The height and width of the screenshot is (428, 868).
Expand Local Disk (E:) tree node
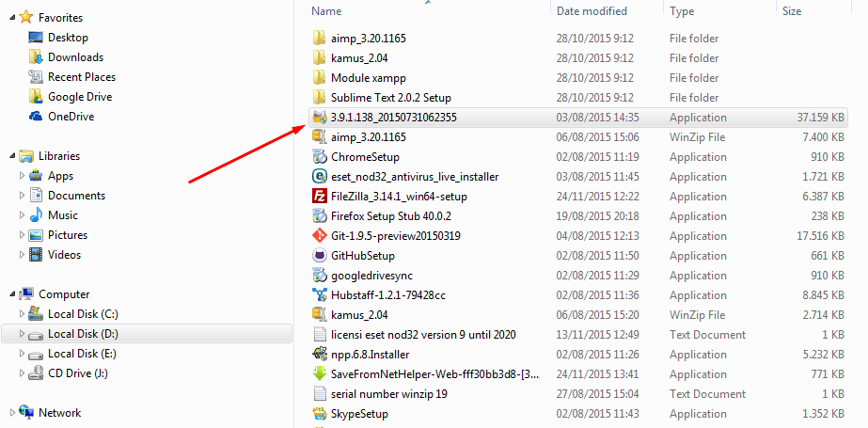point(22,354)
